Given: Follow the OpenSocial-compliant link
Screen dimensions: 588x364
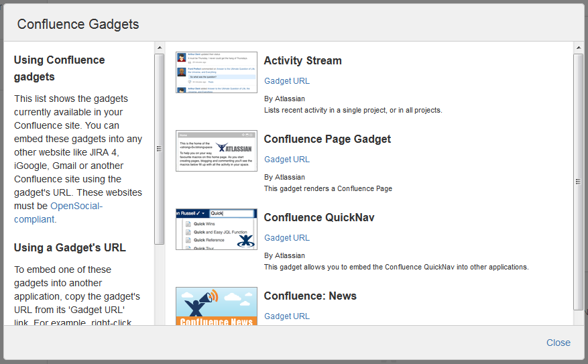Looking at the screenshot, I should click(58, 213).
